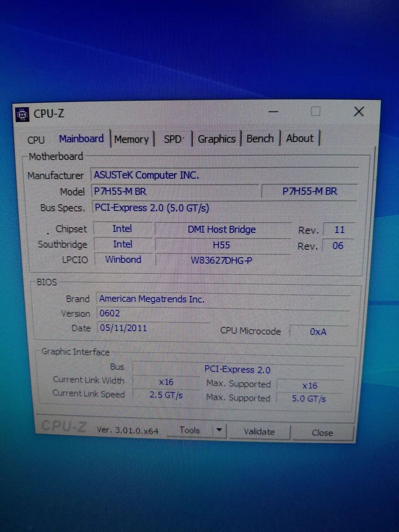Screen dimensions: 399x532
Task: Click the LPCIO model W83627DHG-P field
Action: (222, 261)
